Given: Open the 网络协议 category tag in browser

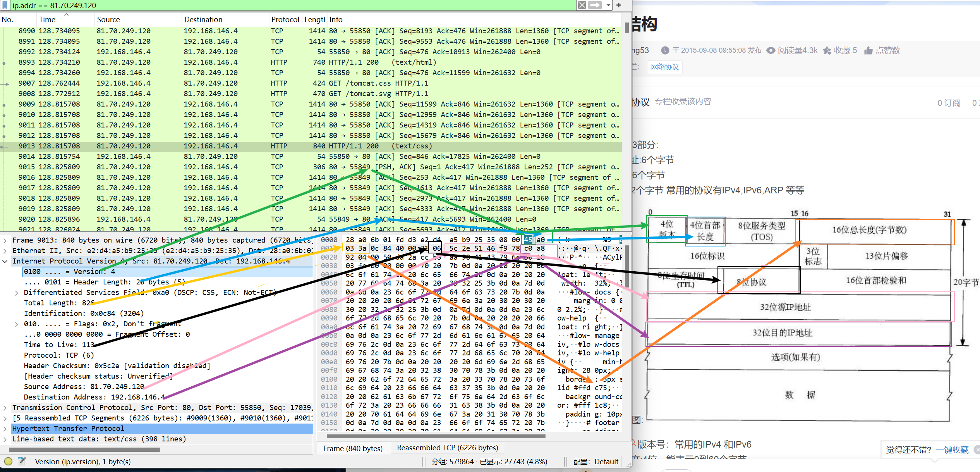Looking at the screenshot, I should point(665,67).
